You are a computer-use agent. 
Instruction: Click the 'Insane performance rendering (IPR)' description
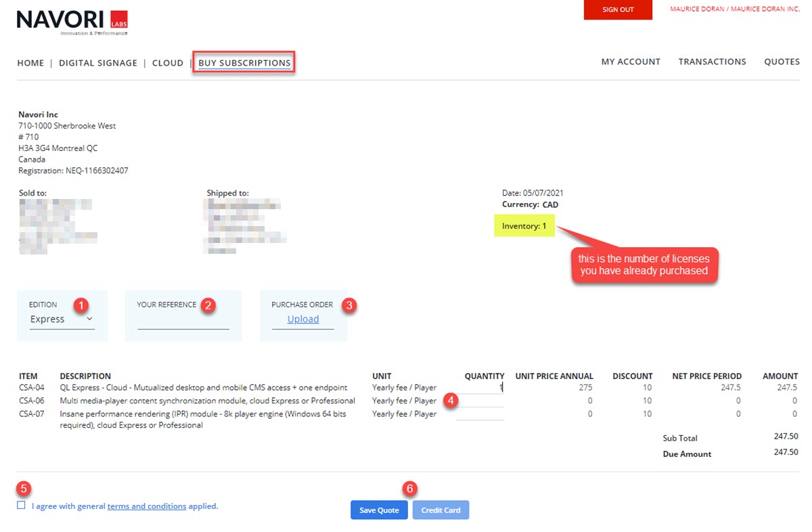pyautogui.click(x=203, y=420)
